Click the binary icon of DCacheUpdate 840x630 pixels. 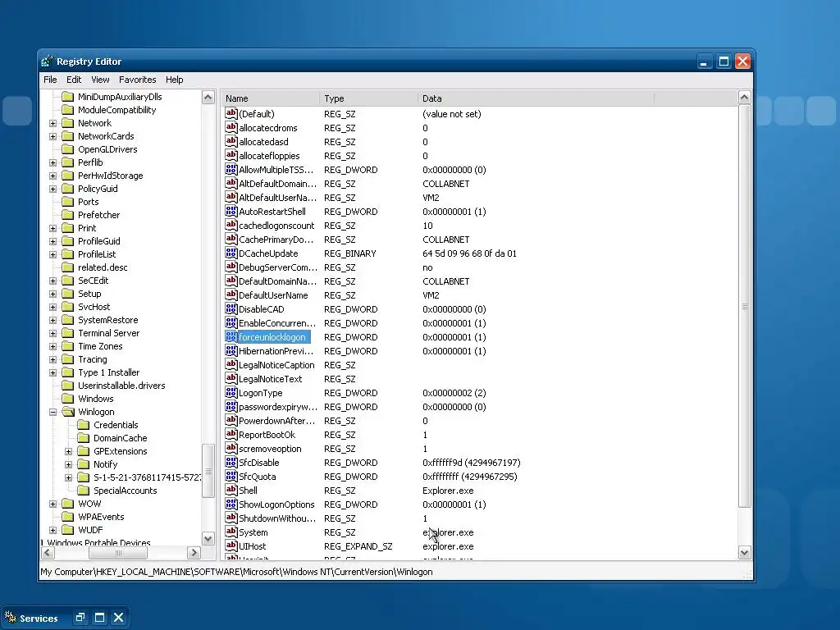[x=231, y=253]
